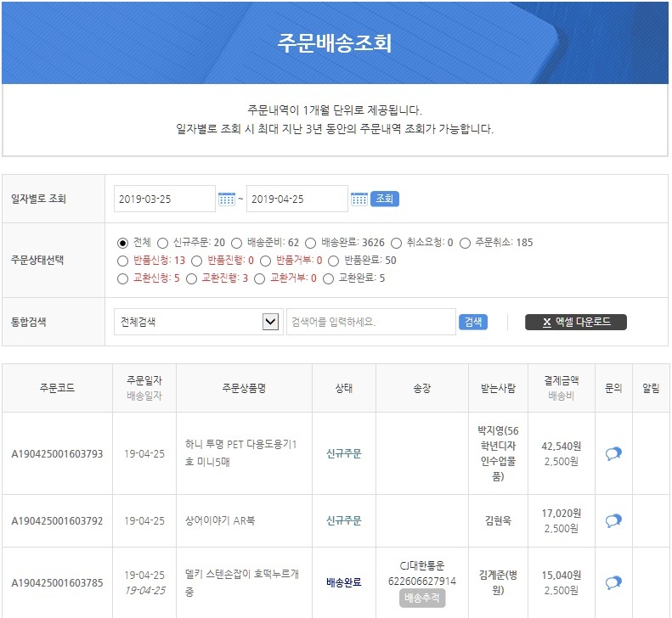Open order code A190425001603793
Screen dimensions: 672x618
pyautogui.click(x=57, y=454)
